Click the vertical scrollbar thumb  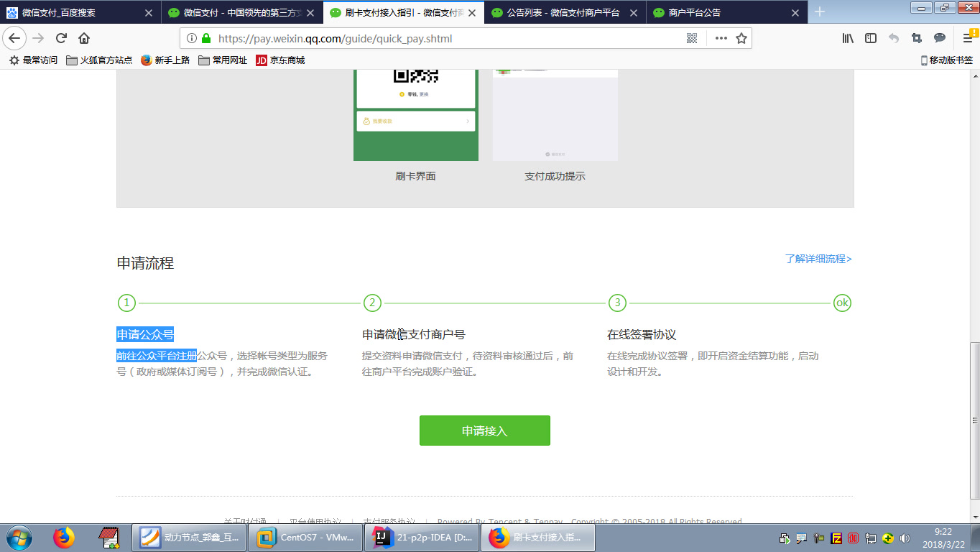pyautogui.click(x=974, y=420)
